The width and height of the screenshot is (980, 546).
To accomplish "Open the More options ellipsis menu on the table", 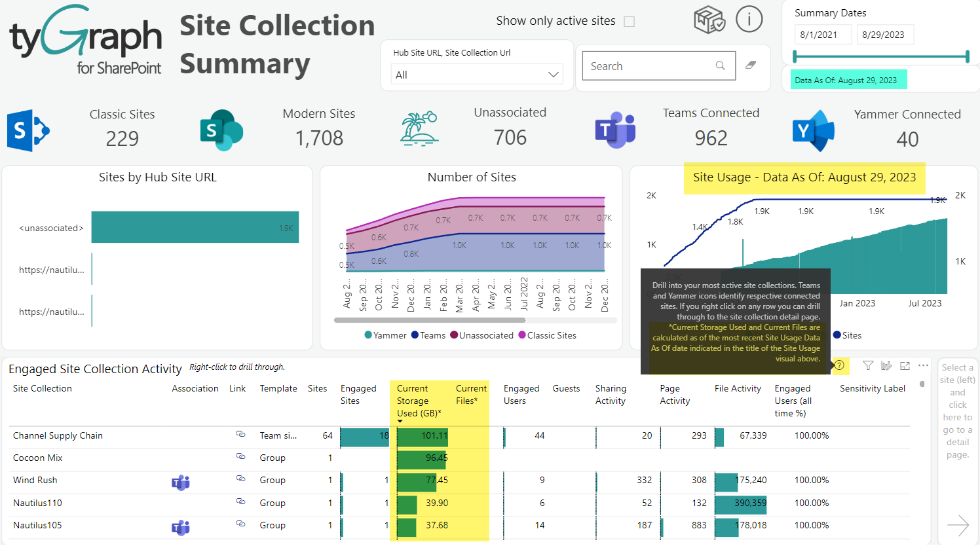I will 923,365.
